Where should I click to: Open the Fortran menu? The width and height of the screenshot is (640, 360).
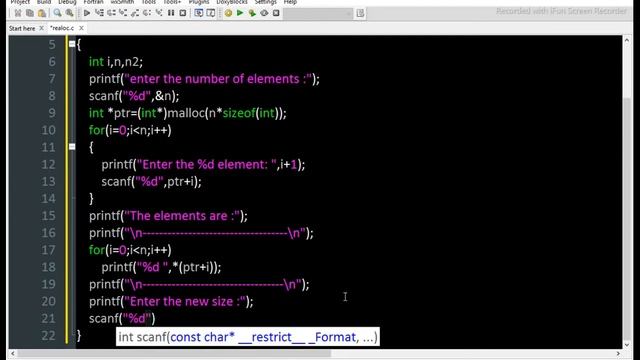click(93, 2)
